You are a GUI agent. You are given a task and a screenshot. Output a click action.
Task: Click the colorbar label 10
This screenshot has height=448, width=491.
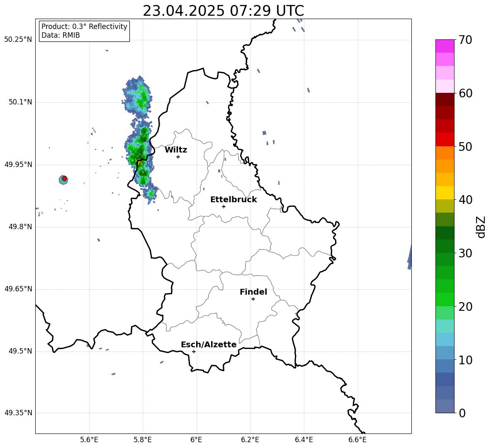coord(465,360)
